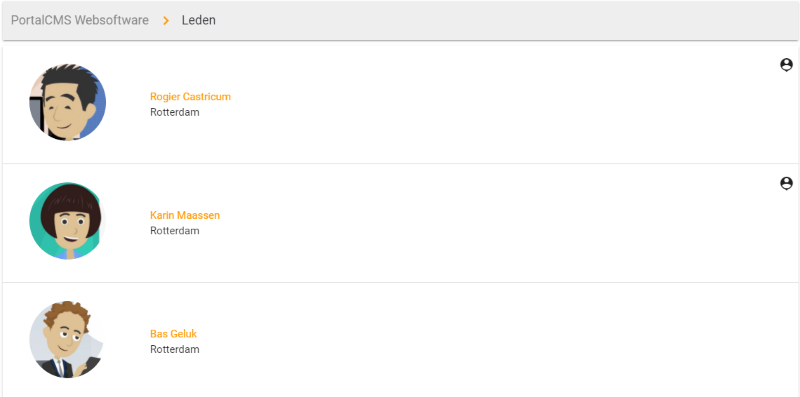Go to the PortalCMS Websoftware breadcrumb

(80, 20)
